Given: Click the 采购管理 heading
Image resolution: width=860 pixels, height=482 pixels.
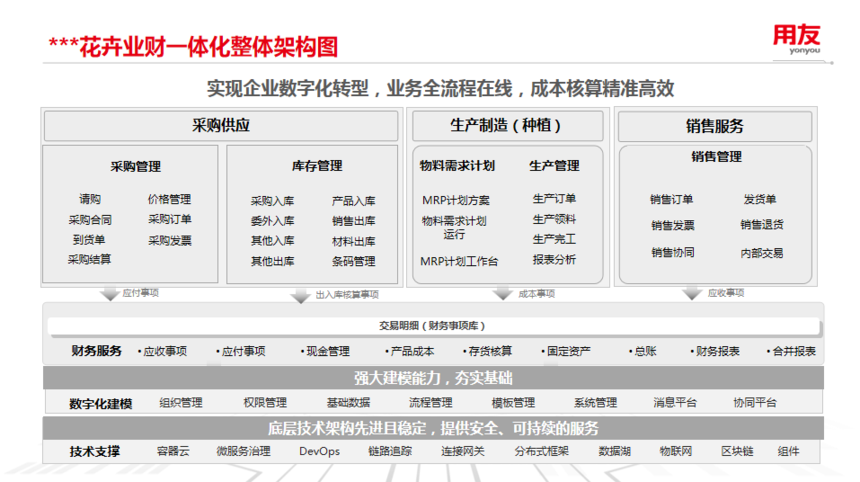Looking at the screenshot, I should (x=135, y=167).
